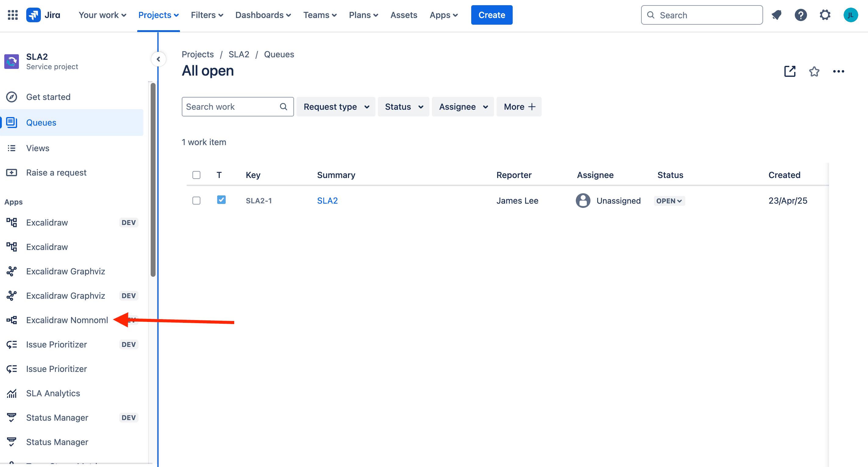Sort by the Created column header

pos(784,175)
